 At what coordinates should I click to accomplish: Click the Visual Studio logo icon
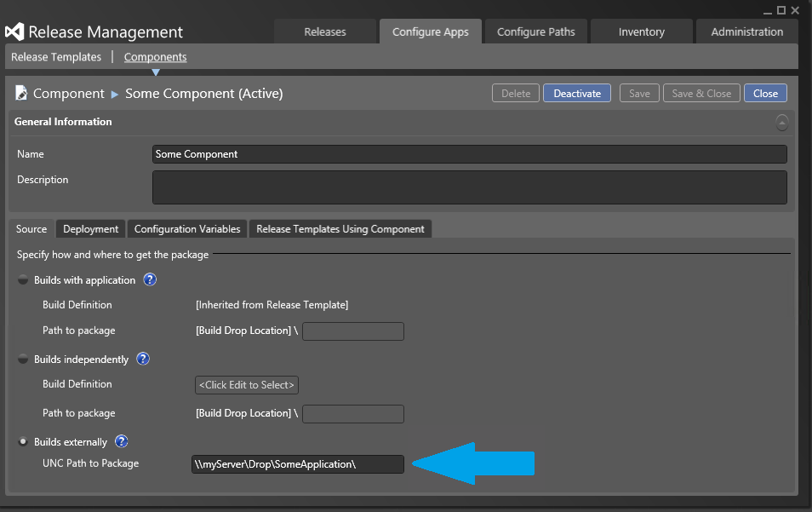(x=14, y=32)
